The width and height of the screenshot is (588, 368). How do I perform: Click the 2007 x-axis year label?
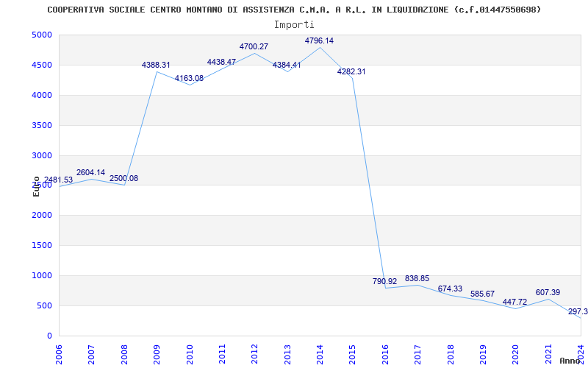[91, 354]
